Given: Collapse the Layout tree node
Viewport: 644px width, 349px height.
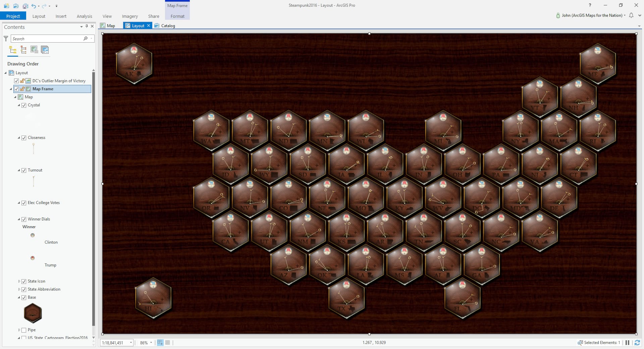Looking at the screenshot, I should coord(5,73).
